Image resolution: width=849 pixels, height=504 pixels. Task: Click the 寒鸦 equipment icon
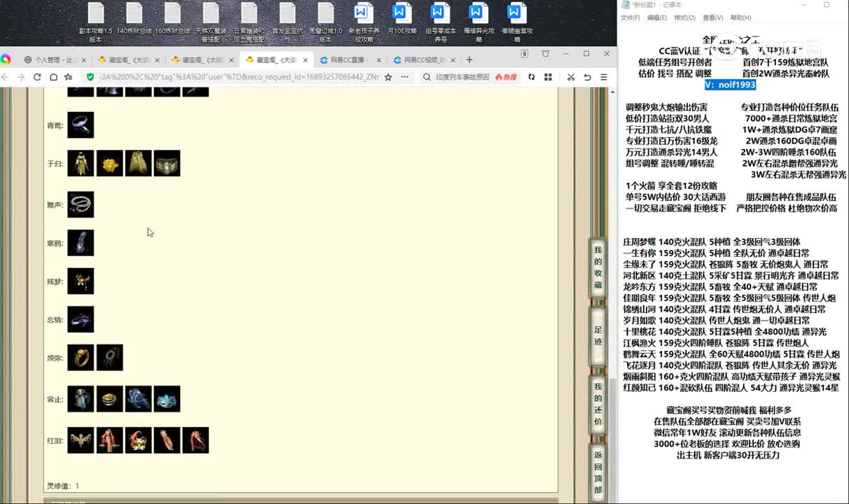coord(81,243)
